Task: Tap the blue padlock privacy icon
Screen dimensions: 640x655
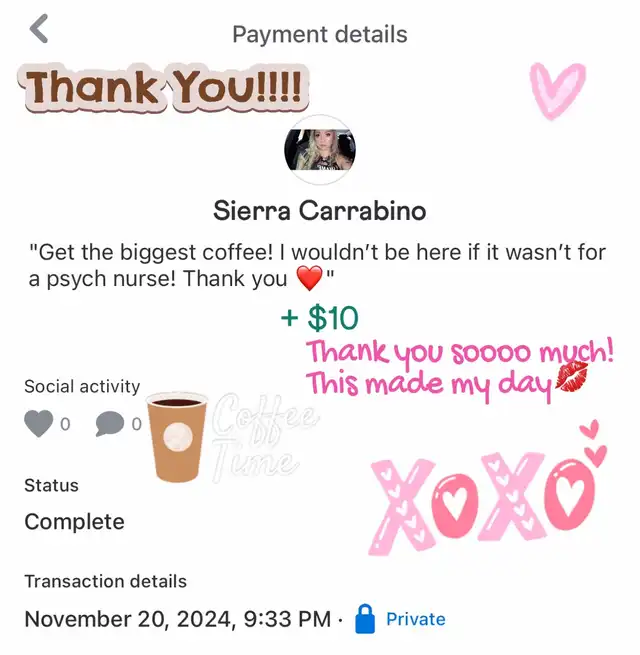Action: pos(365,619)
